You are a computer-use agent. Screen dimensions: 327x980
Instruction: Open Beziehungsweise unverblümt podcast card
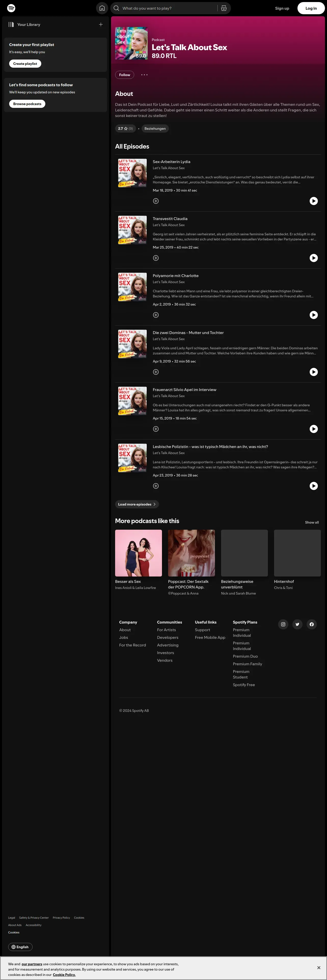coord(244,563)
